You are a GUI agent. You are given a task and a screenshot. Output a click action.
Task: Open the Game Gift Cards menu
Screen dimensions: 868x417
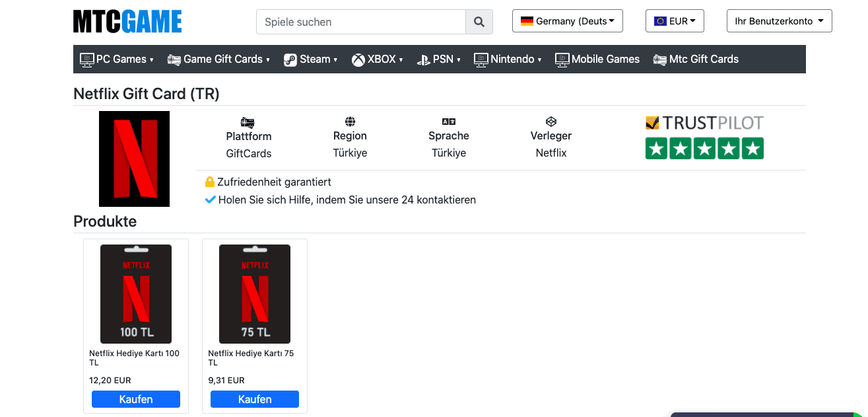coord(218,59)
